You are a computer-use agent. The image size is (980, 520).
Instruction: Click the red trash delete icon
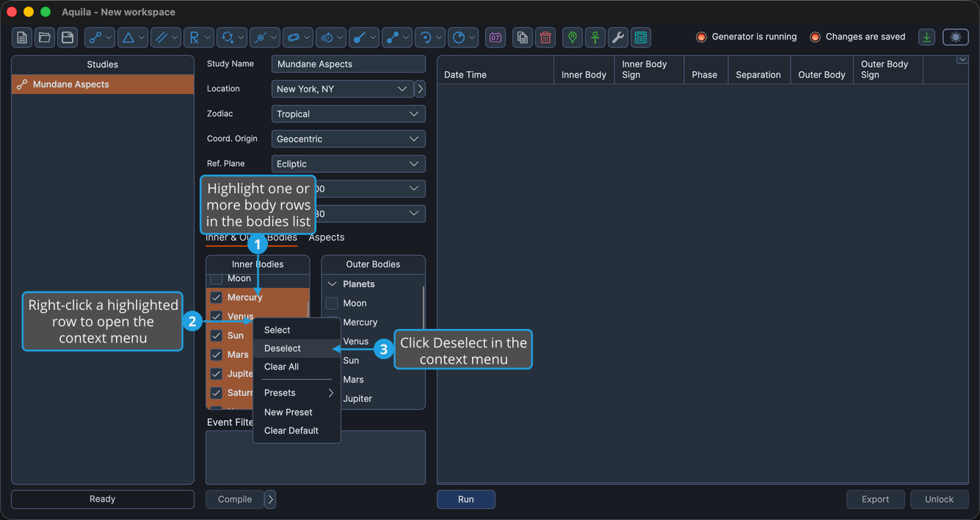tap(545, 37)
